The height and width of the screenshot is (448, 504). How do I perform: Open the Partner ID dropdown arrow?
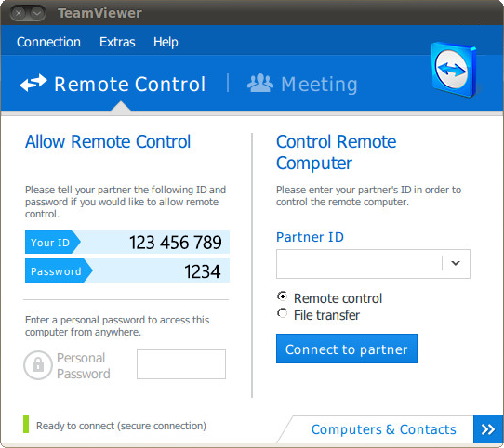pos(456,263)
